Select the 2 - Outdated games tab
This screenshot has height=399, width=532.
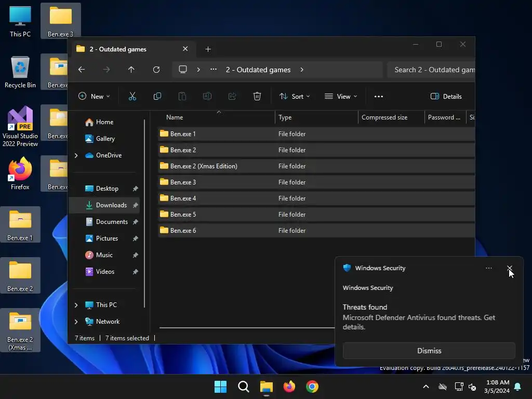(x=132, y=49)
